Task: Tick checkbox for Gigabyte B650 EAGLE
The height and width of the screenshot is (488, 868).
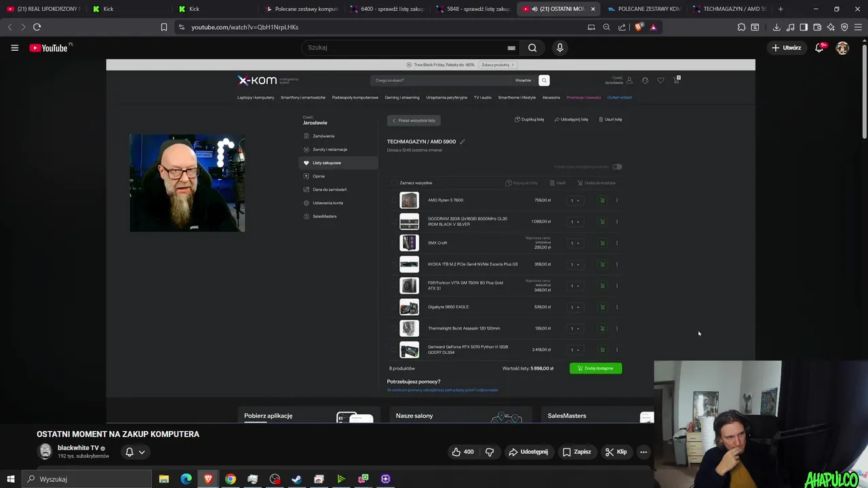Action: (x=393, y=307)
